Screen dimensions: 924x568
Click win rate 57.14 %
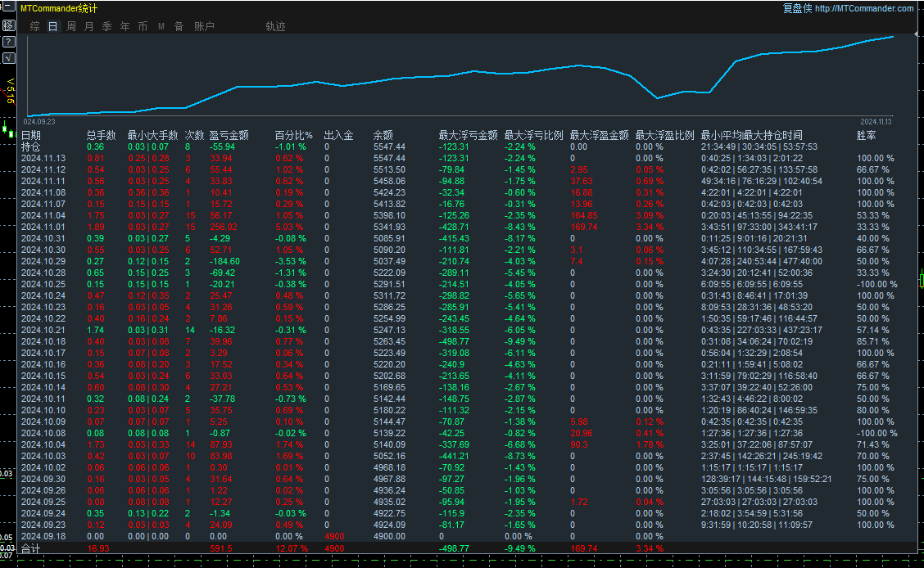[873, 330]
